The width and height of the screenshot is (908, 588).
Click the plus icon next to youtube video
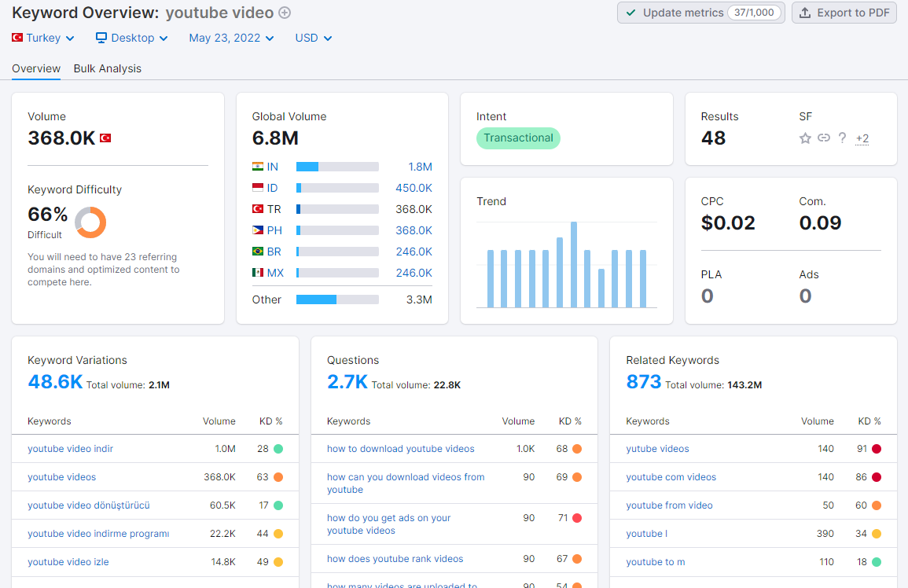coord(285,13)
